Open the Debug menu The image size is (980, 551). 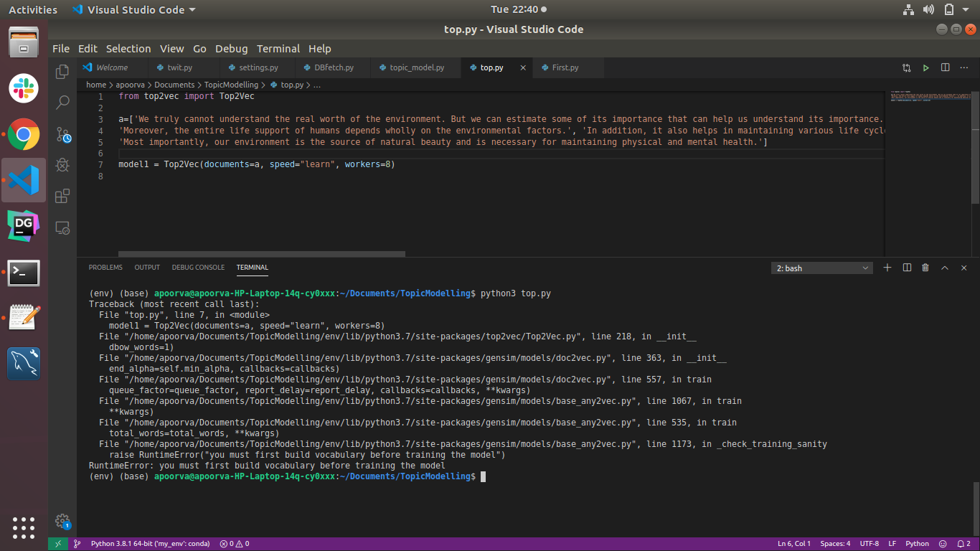click(231, 49)
